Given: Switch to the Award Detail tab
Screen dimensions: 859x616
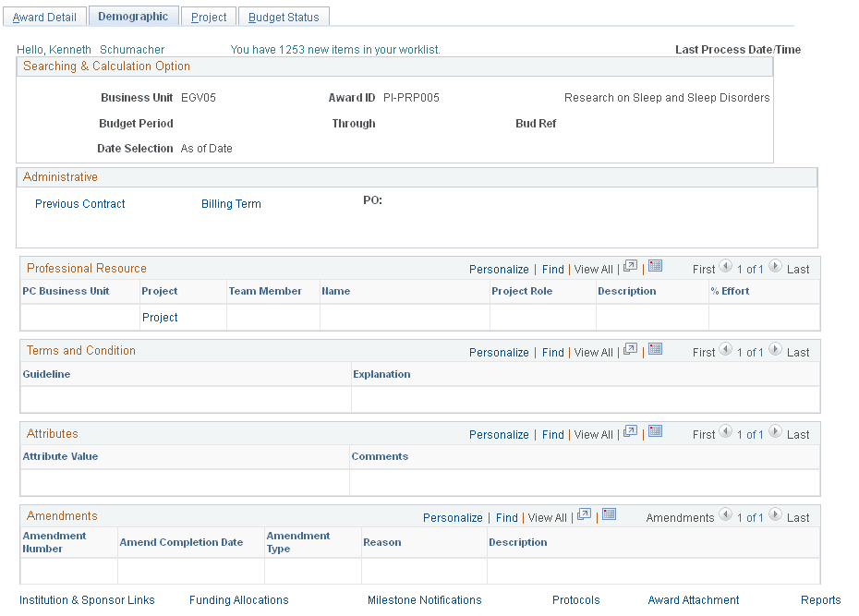Looking at the screenshot, I should [44, 16].
